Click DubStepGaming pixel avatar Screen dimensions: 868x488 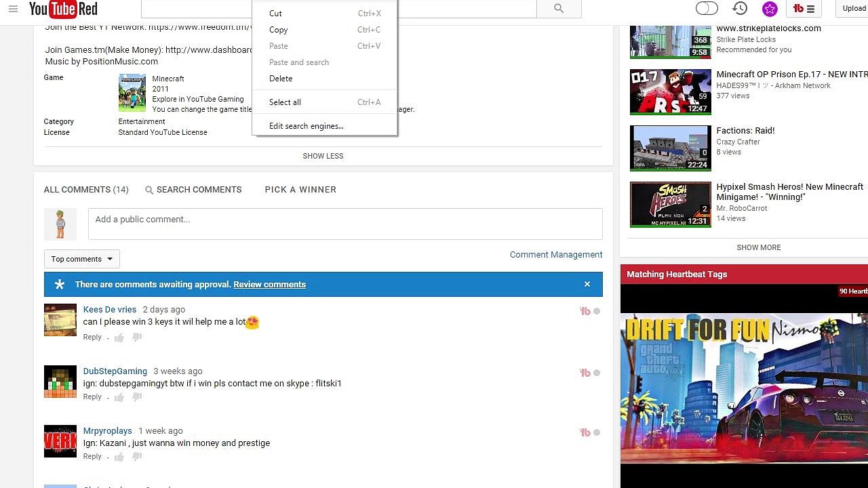[x=60, y=382]
